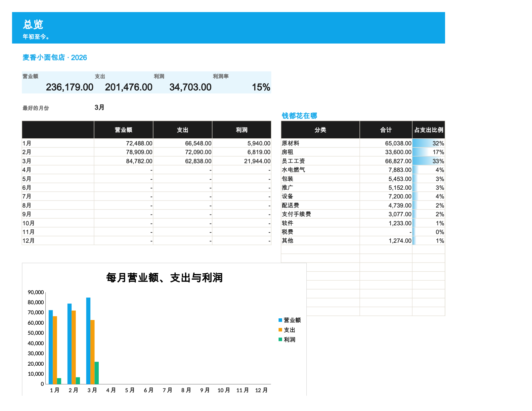Click the 33% data bar cell

[x=429, y=161]
